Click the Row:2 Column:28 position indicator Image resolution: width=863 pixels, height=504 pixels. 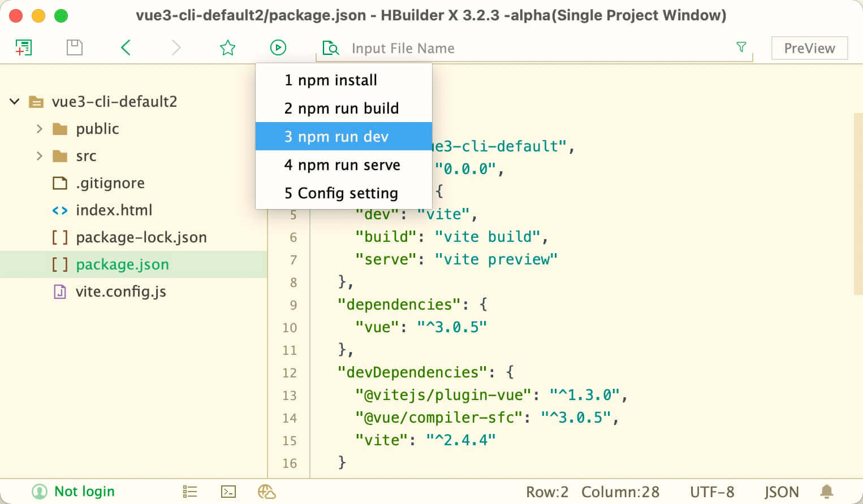click(x=593, y=492)
